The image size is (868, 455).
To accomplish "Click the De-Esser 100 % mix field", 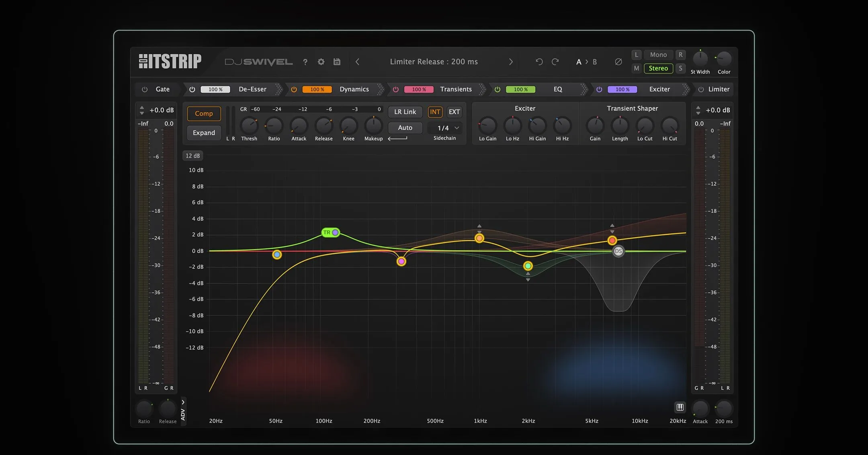I will [215, 89].
